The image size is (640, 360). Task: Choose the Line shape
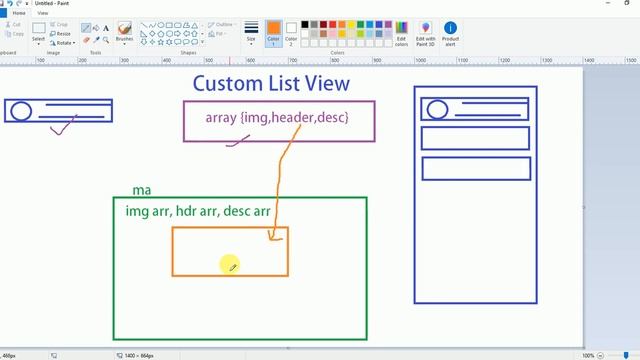(x=144, y=25)
